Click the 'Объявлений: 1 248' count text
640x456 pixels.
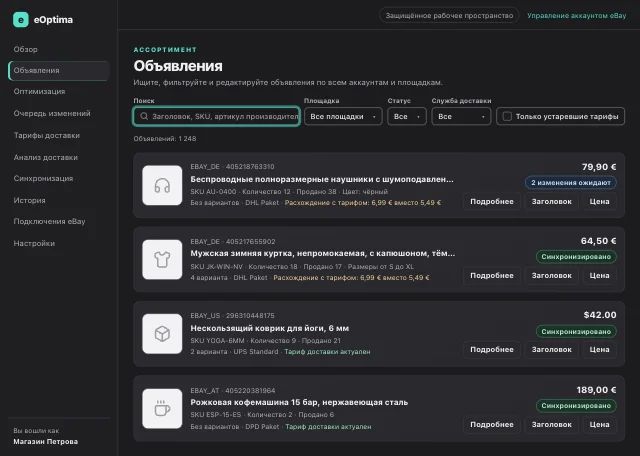pyautogui.click(x=164, y=139)
